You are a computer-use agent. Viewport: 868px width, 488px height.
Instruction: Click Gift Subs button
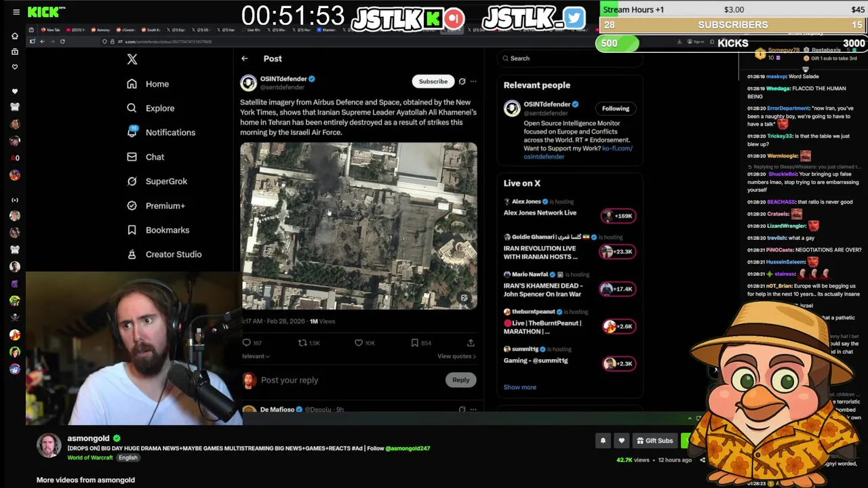click(655, 441)
